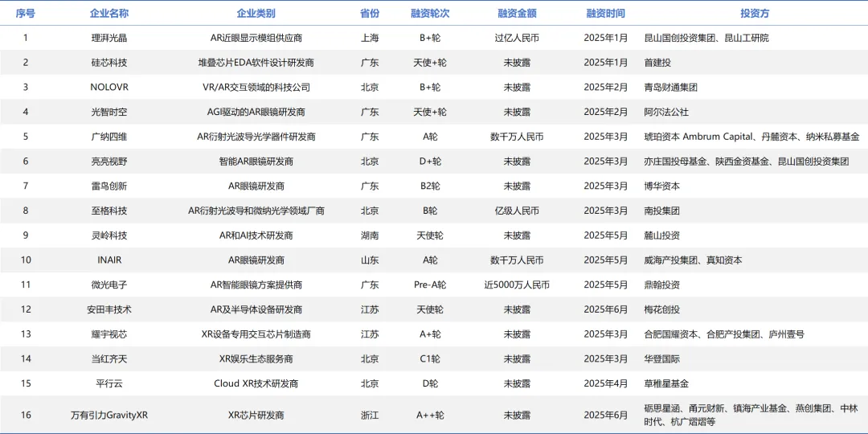Click the 融资时间 column header
868x434 pixels.
tap(606, 14)
